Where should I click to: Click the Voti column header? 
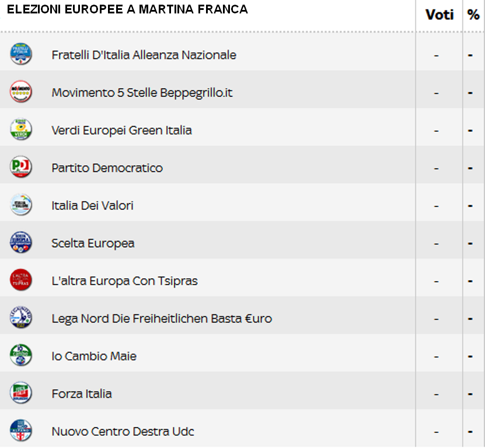(439, 15)
